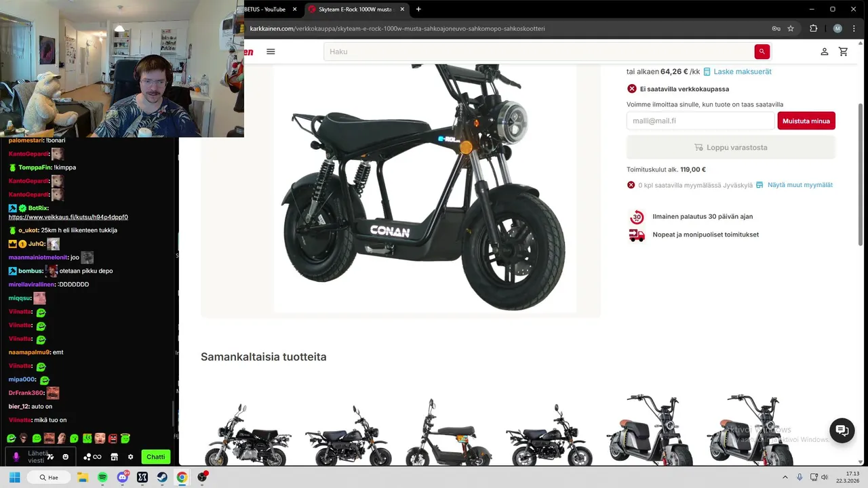Screen dimensions: 868x488
Task: Click the malli@mail.fi email field
Action: 701,121
